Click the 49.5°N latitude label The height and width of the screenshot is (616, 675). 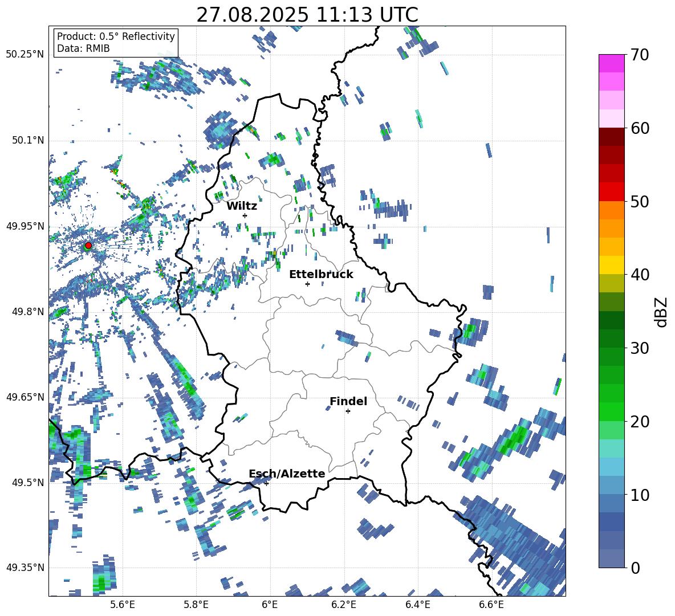pyautogui.click(x=28, y=482)
